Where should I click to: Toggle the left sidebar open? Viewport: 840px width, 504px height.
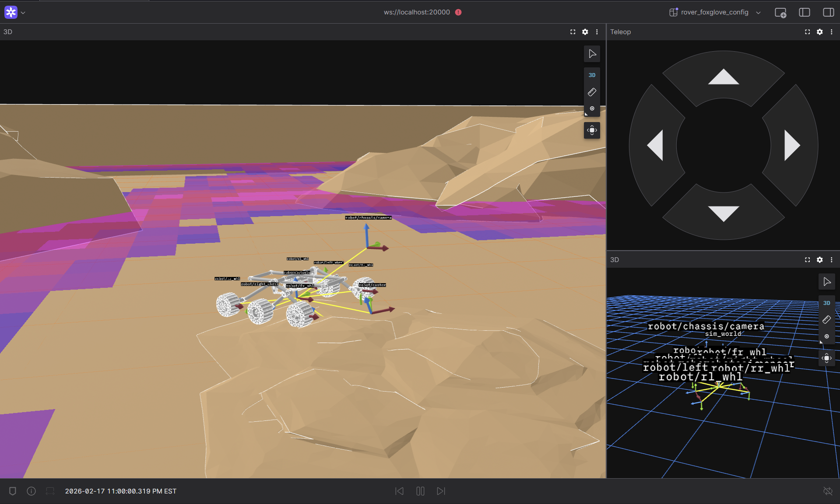(805, 12)
